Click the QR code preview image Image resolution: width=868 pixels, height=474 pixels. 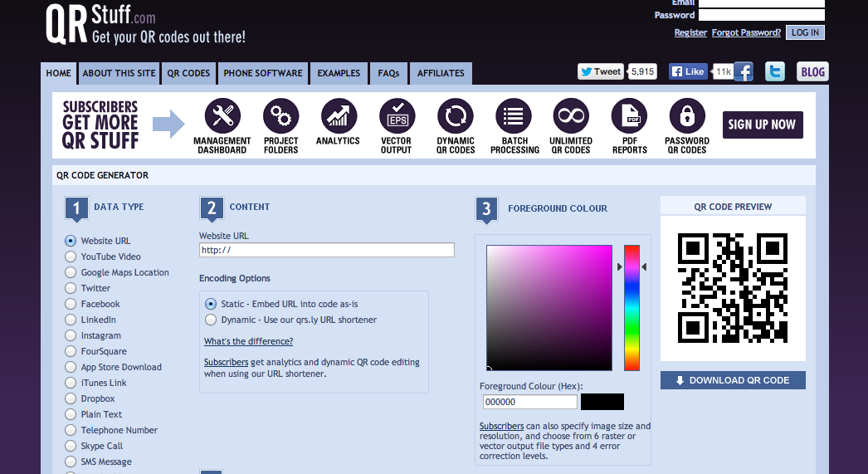pyautogui.click(x=733, y=288)
